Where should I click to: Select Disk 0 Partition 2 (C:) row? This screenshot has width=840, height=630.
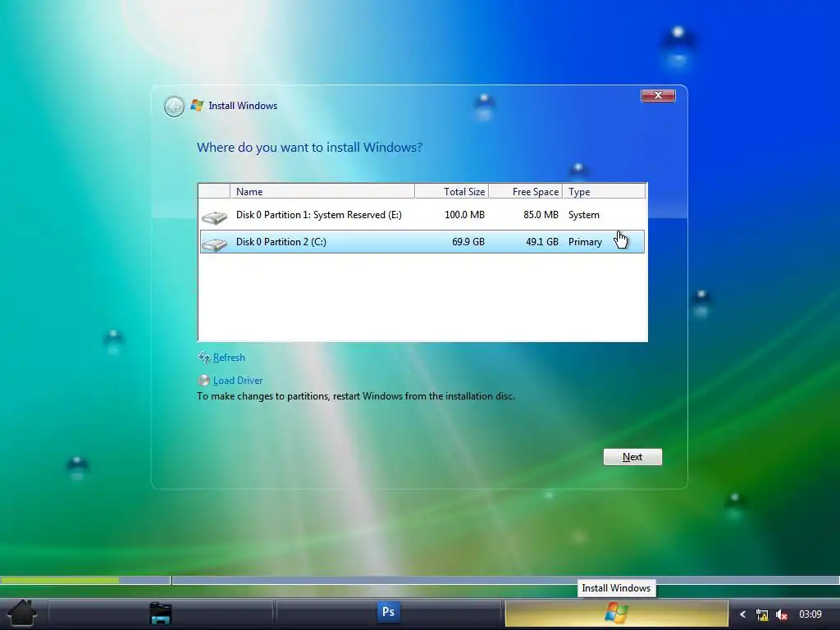tap(422, 242)
